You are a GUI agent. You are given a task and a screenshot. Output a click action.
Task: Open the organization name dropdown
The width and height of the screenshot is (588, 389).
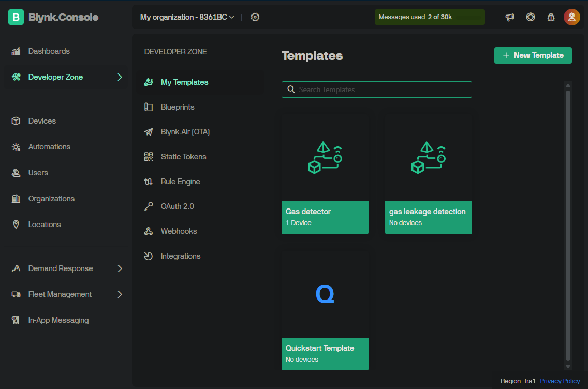(x=187, y=17)
